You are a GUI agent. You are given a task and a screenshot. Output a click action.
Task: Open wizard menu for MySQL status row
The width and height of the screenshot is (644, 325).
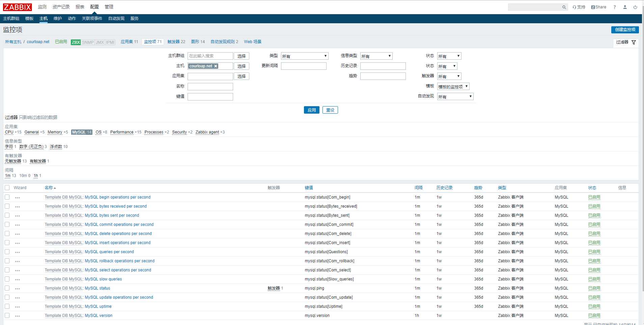18,289
